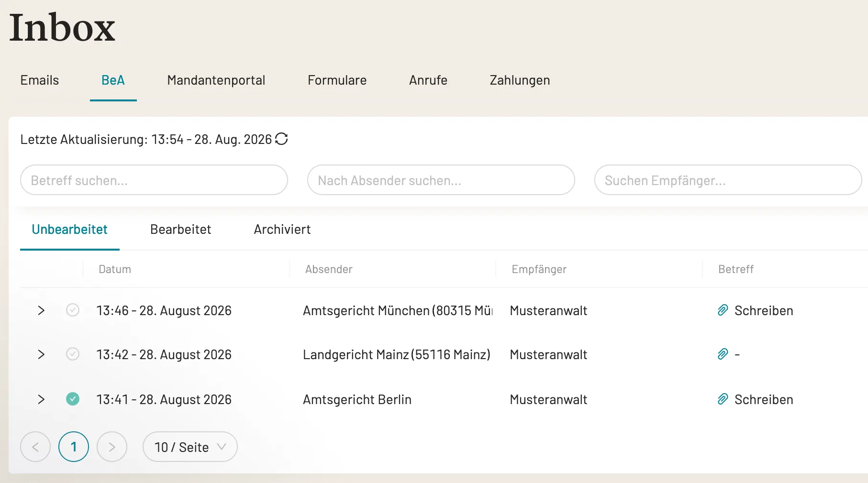
Task: Click sender Amtsgericht München (80315 Mü
Action: (398, 311)
